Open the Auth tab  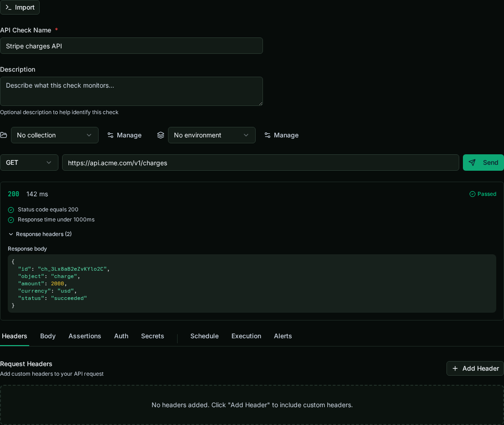[121, 336]
